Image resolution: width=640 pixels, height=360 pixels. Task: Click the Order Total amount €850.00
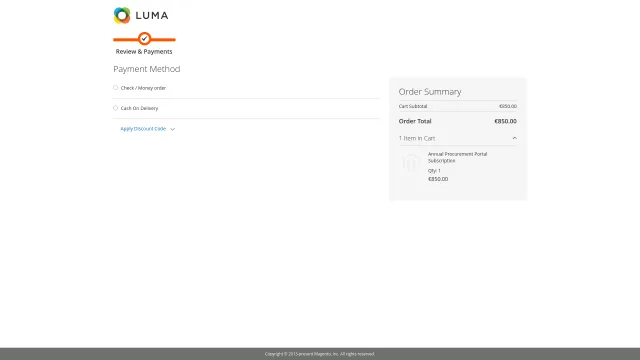point(505,121)
